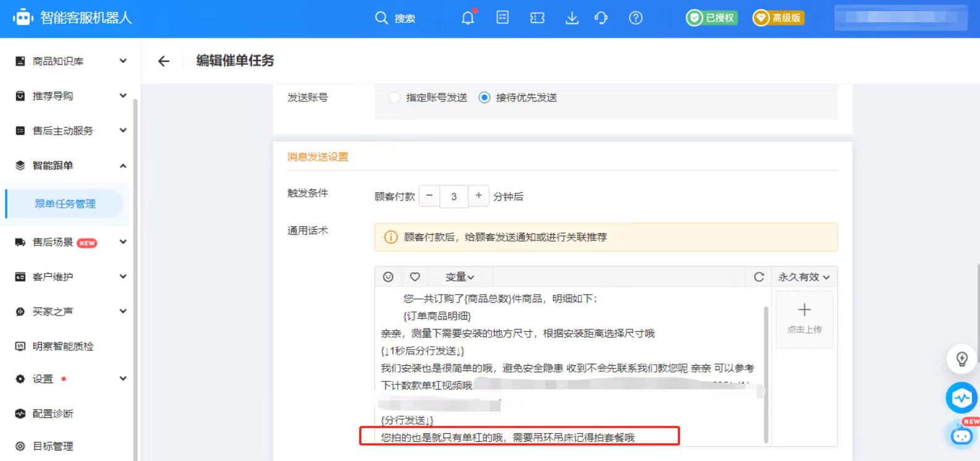Image resolution: width=980 pixels, height=461 pixels.
Task: Expand the 商品知识库 menu chevron
Action: pos(123,61)
